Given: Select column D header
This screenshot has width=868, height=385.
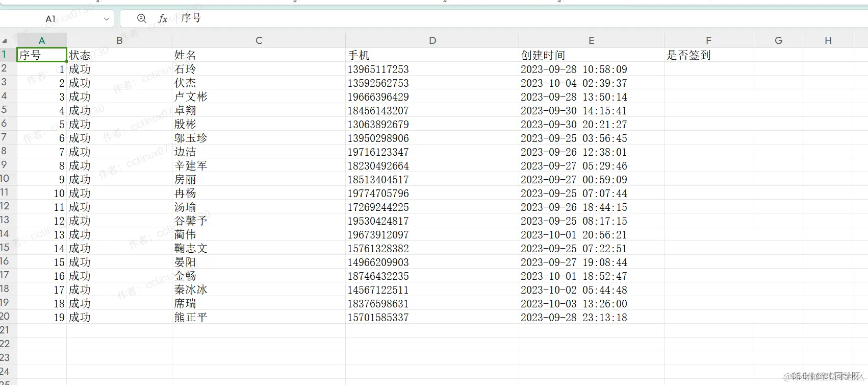Looking at the screenshot, I should point(432,40).
